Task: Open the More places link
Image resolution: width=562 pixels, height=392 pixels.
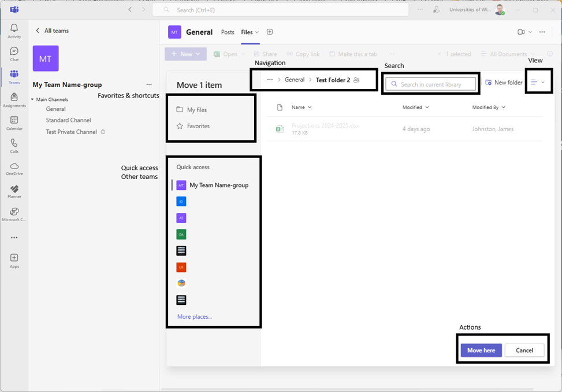Action: coord(194,316)
